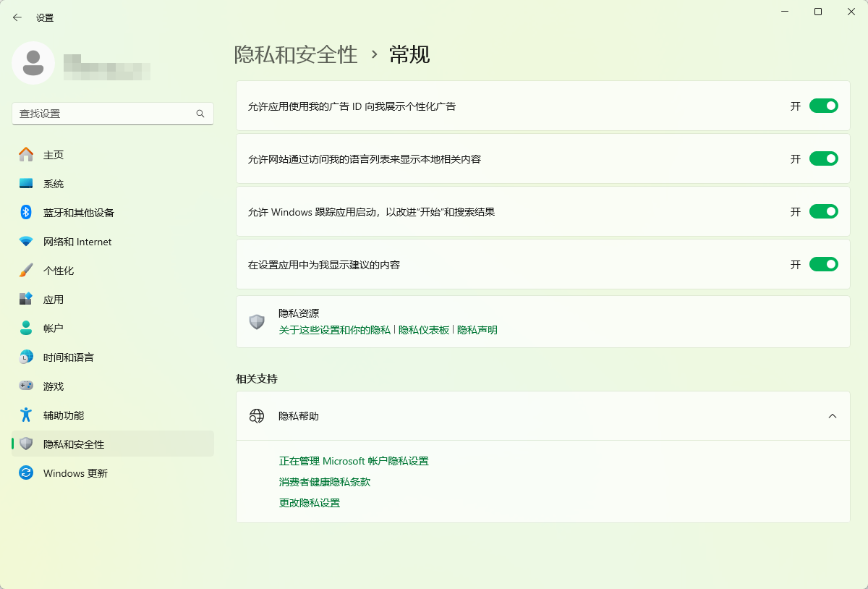Click the gamepad icon for 游戏
This screenshot has width=868, height=589.
click(x=26, y=386)
